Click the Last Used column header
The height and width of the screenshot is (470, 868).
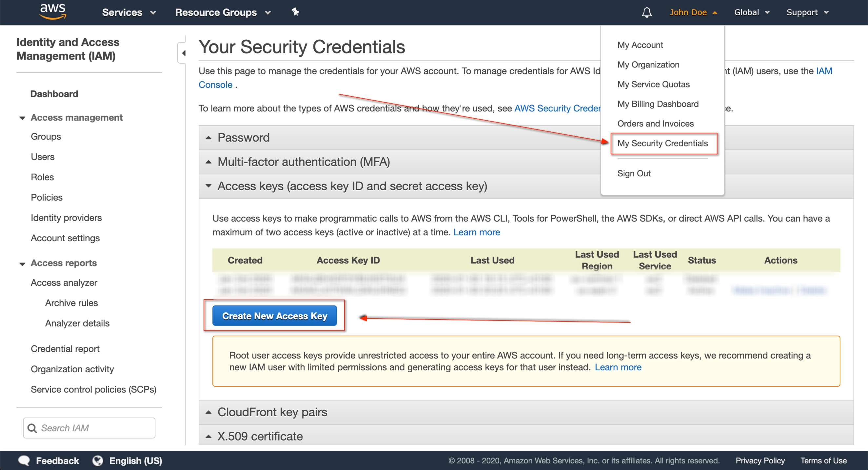coord(492,260)
